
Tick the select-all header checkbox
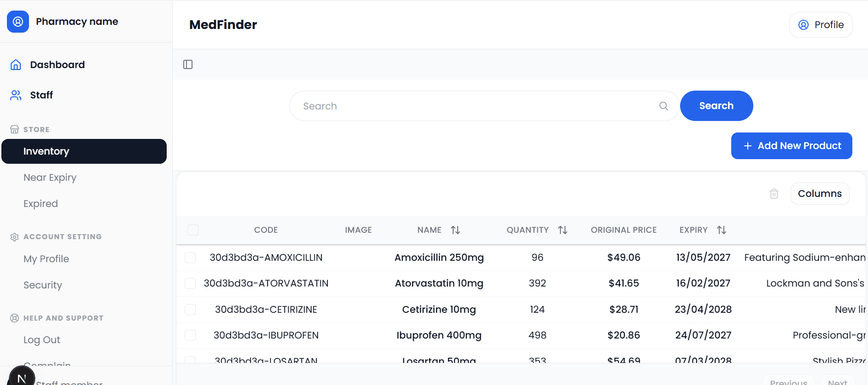click(193, 230)
